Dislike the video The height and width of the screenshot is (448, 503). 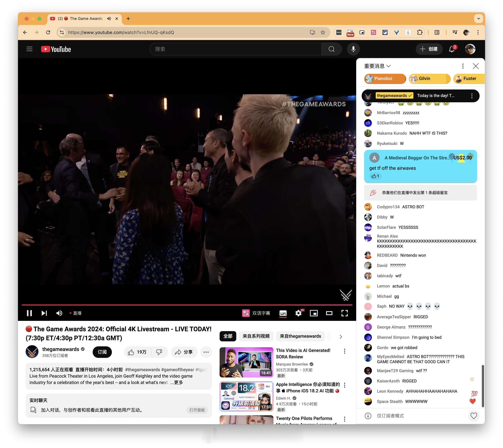pyautogui.click(x=159, y=352)
